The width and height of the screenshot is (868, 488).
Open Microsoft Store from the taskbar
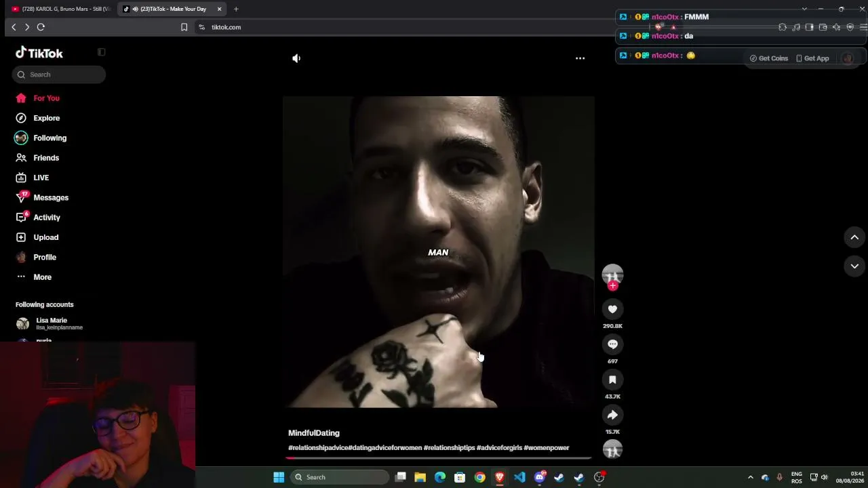point(460,477)
